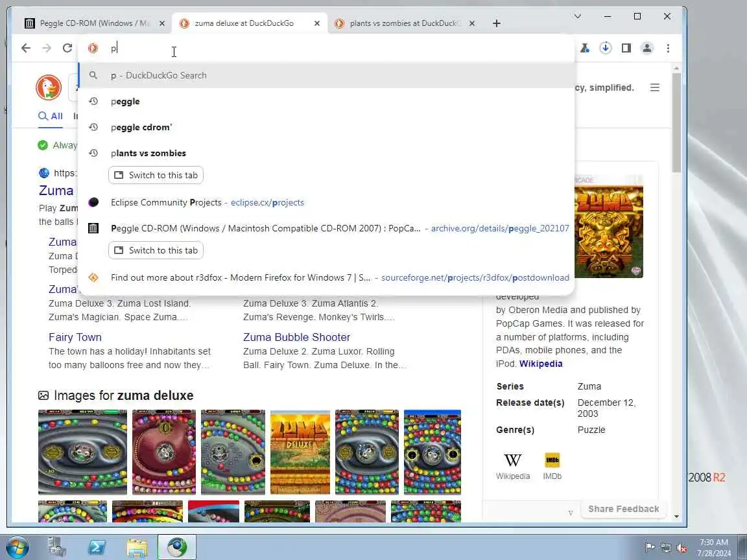The image size is (747, 560).
Task: Open the new tab plus button
Action: (497, 23)
